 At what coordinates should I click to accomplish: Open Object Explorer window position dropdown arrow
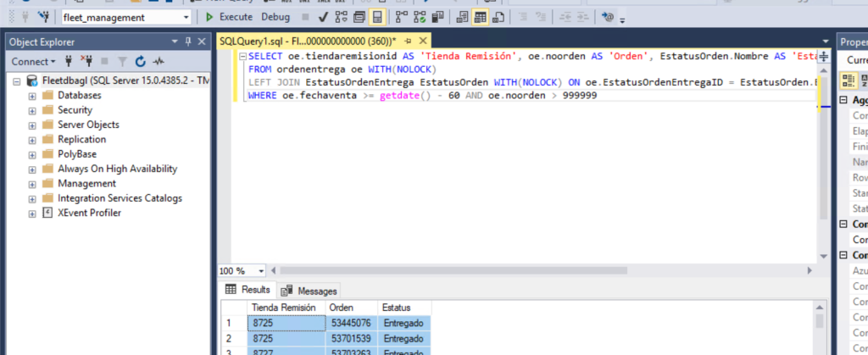pos(175,42)
